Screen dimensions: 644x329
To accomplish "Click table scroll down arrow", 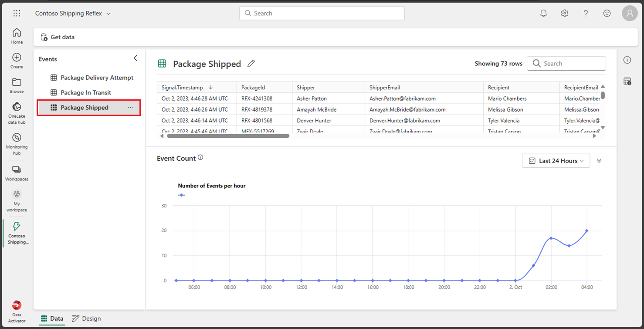I will (x=603, y=127).
